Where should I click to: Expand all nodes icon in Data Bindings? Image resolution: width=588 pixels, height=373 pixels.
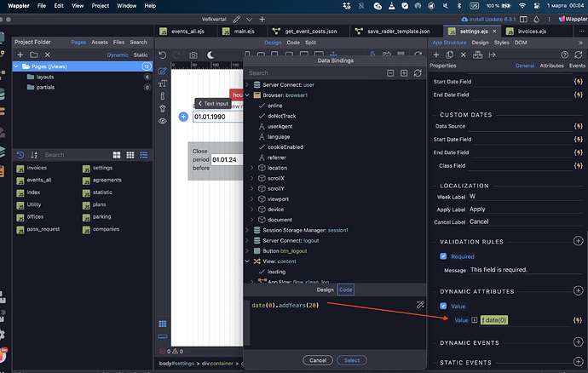(x=404, y=73)
